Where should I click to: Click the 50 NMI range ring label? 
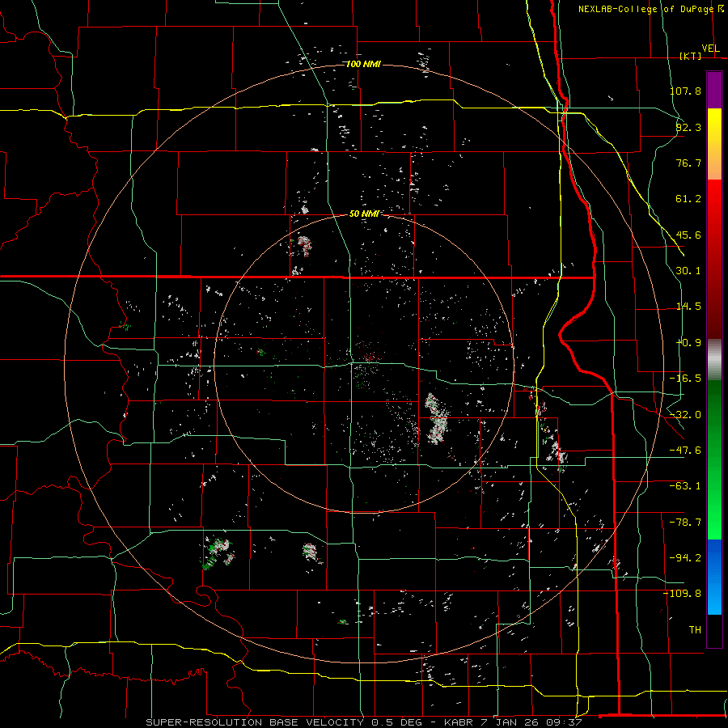364,214
